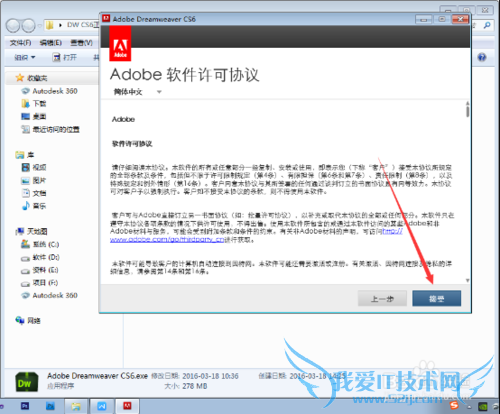
Task: Click the red Adobe logo in the installer
Action: [120, 44]
